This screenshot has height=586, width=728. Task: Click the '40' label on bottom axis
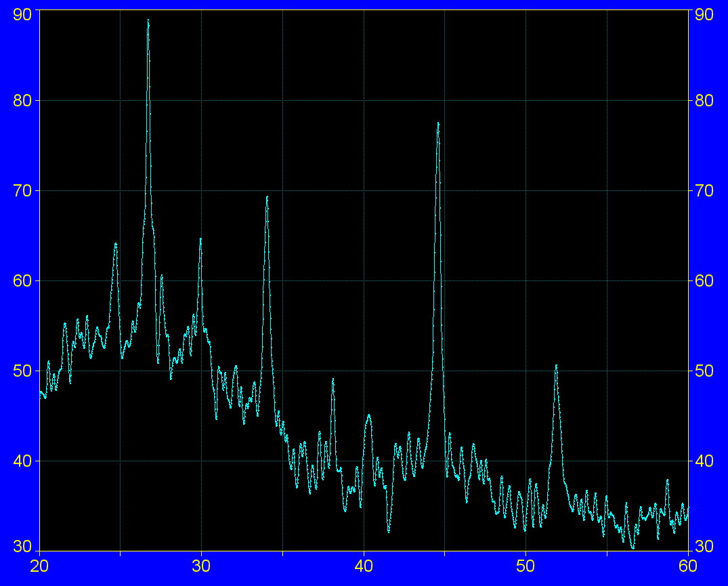(x=364, y=566)
